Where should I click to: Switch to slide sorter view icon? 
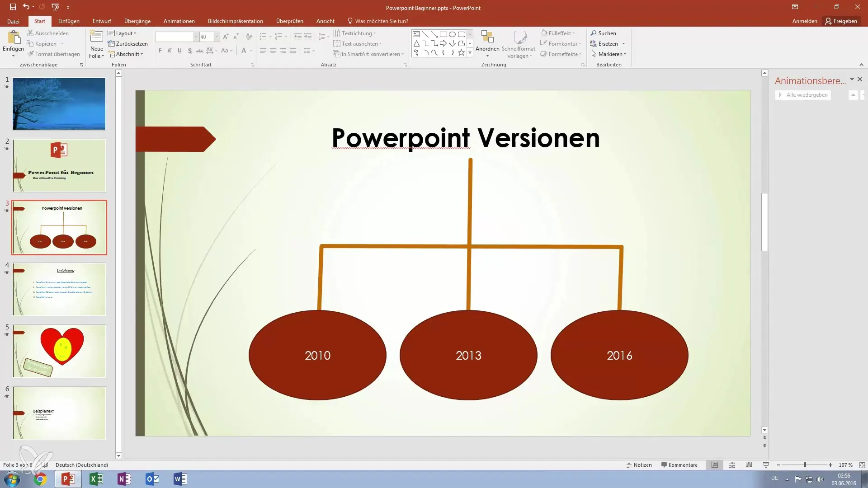click(x=731, y=465)
